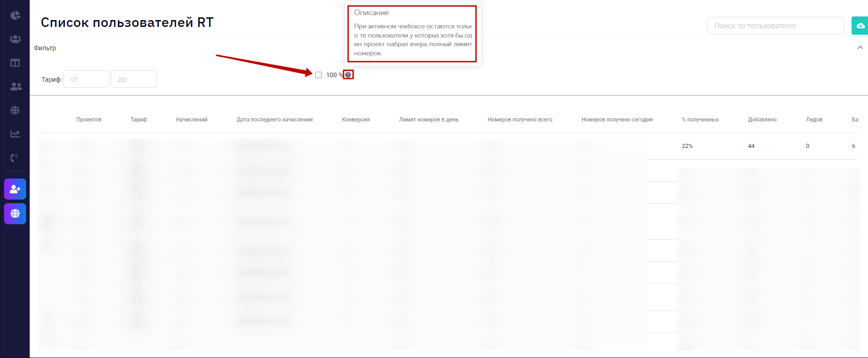Click the purple add user button

coord(15,189)
